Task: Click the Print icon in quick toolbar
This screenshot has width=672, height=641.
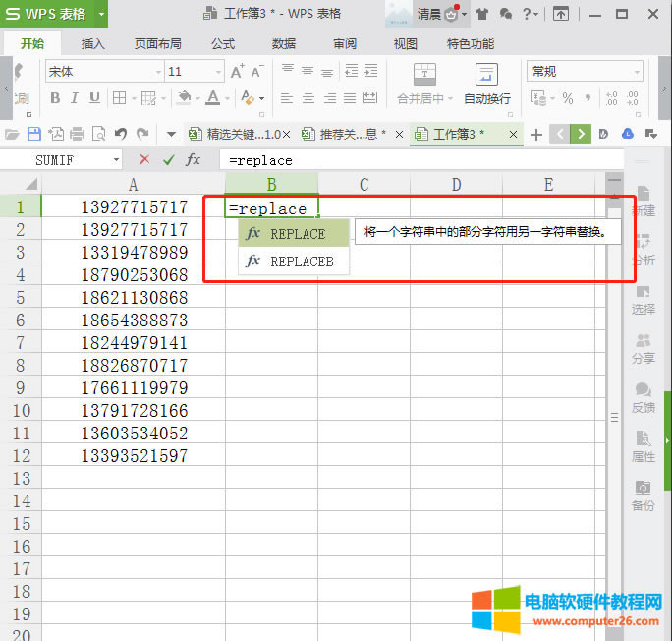Action: tap(78, 134)
